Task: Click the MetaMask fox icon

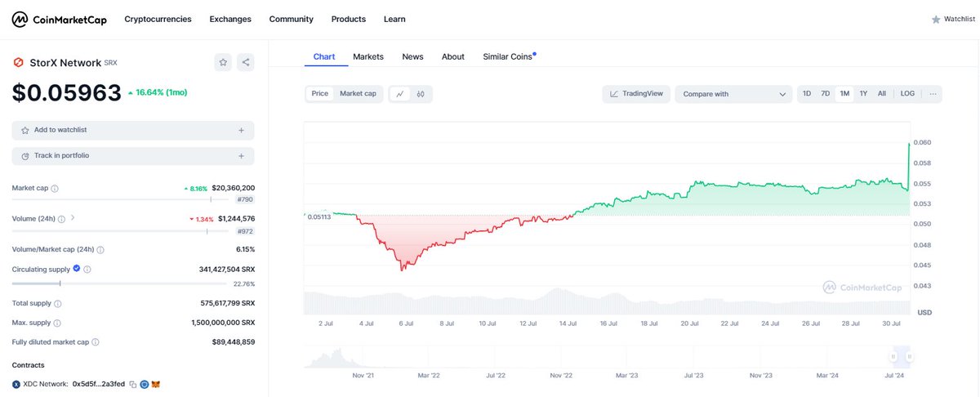Action: coord(156,384)
